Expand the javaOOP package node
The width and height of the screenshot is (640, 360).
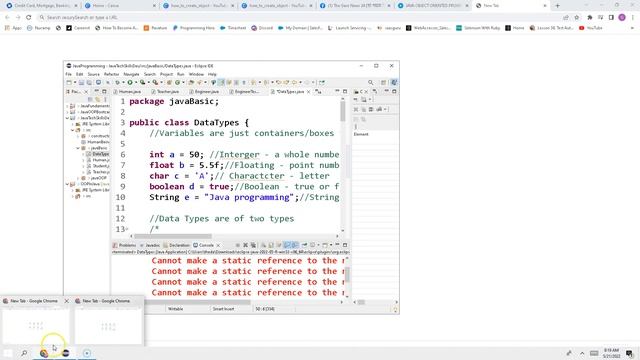pos(78,178)
